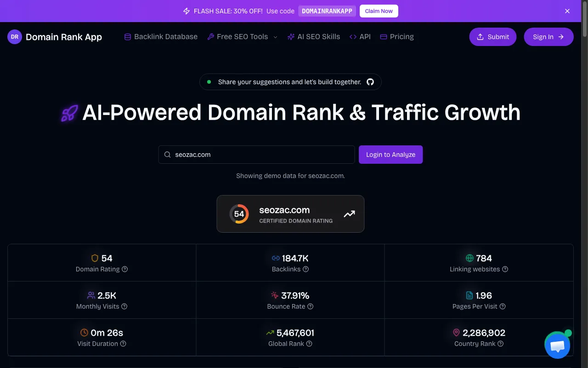588x368 pixels.
Task: Open GitHub icon in suggestions pill
Action: coord(370,82)
